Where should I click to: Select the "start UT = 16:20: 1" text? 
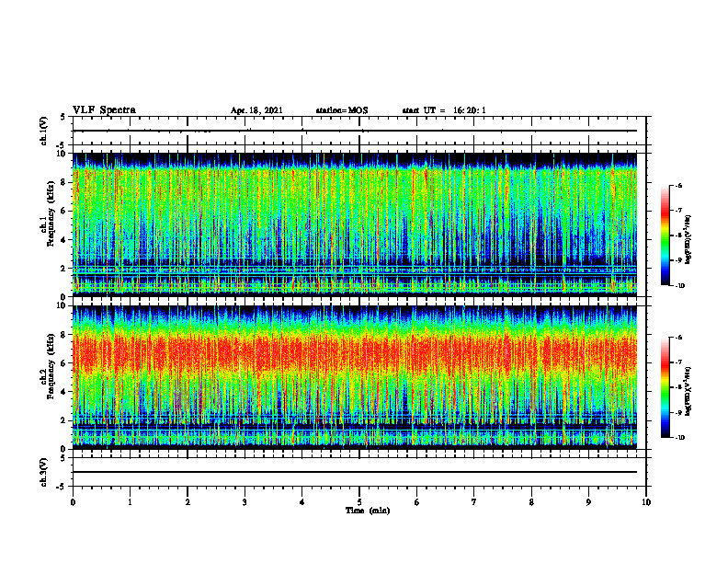point(444,110)
